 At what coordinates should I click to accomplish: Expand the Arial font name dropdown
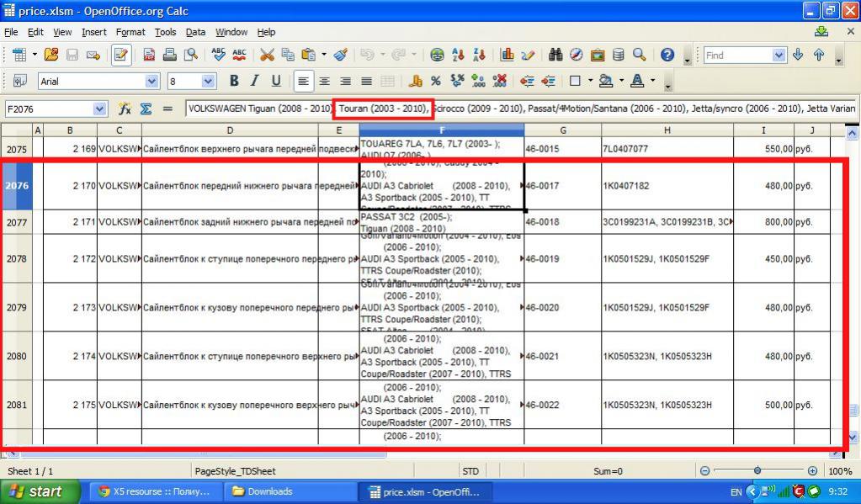152,82
